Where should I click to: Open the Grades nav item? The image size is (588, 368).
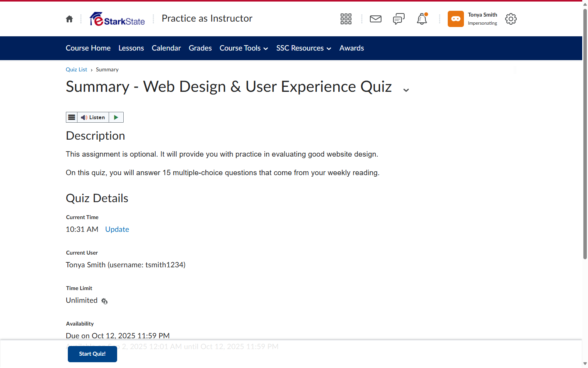[x=200, y=48]
